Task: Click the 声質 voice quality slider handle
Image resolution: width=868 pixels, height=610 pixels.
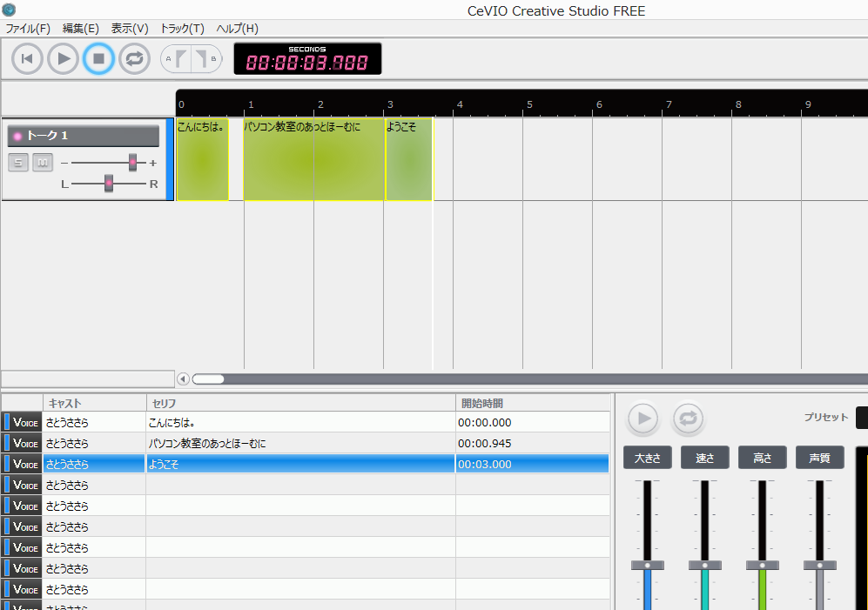Action: (x=820, y=565)
